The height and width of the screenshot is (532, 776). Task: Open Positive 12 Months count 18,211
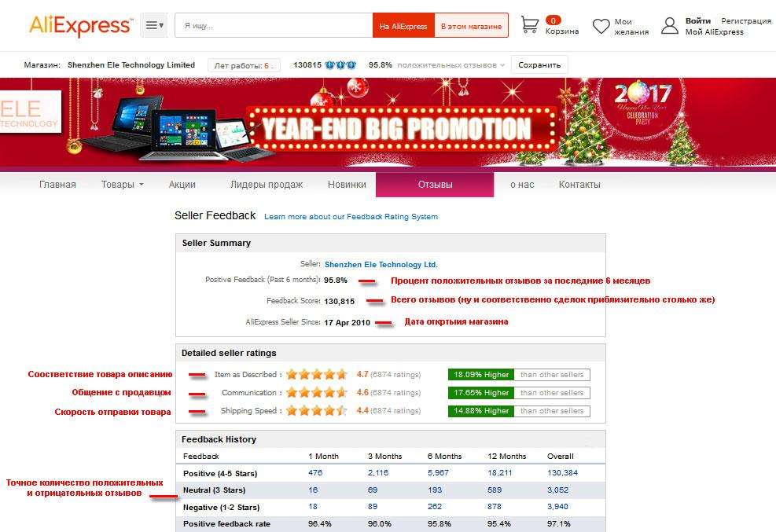click(500, 472)
